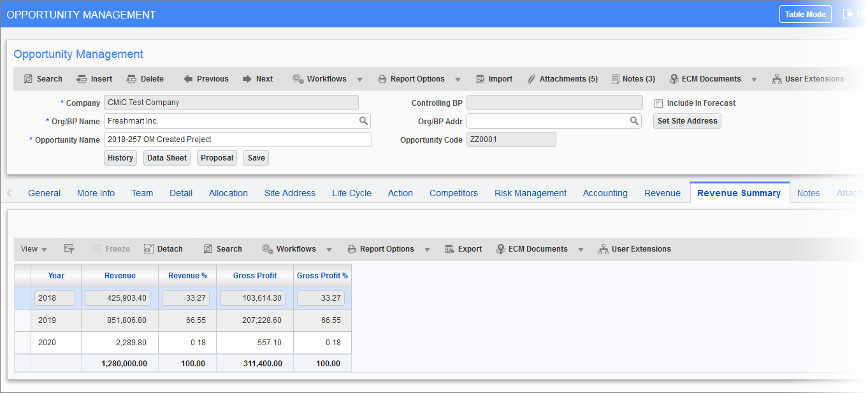Expand table ECM Documents dropdown arrow

click(x=581, y=250)
